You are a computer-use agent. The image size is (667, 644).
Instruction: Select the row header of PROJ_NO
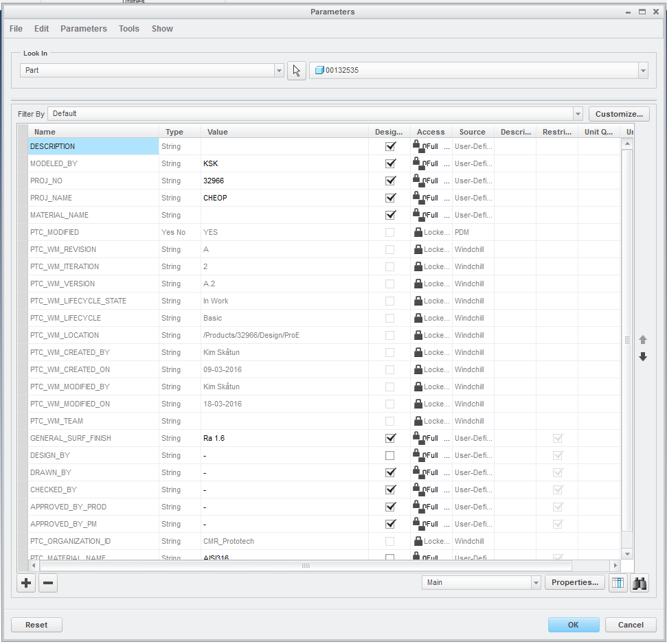pos(23,181)
